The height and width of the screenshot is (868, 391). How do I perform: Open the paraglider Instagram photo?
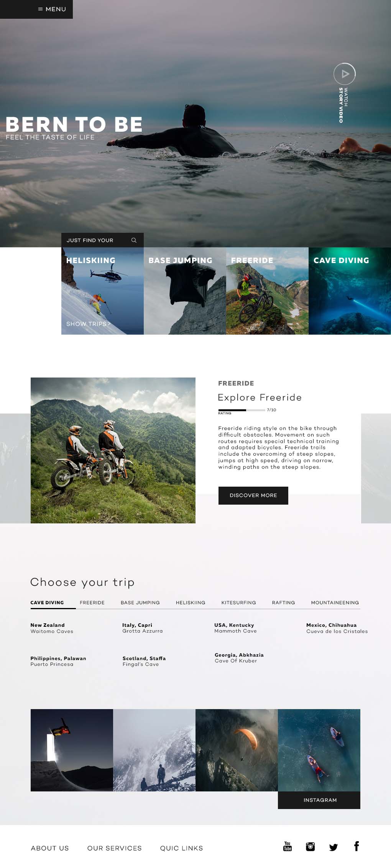click(237, 750)
